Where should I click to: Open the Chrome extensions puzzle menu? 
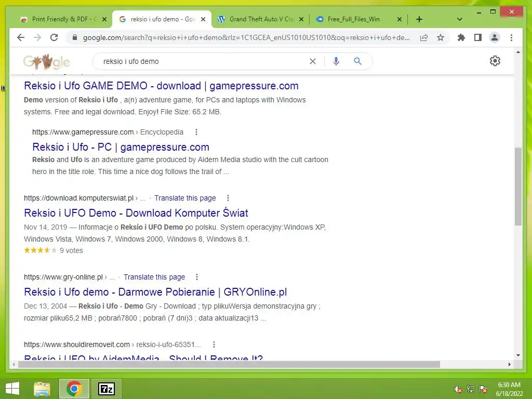pyautogui.click(x=461, y=37)
